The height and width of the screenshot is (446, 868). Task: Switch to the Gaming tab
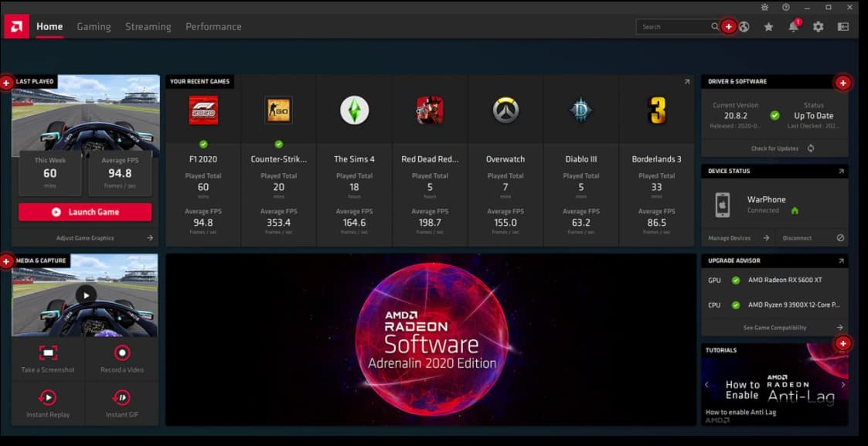pos(94,26)
